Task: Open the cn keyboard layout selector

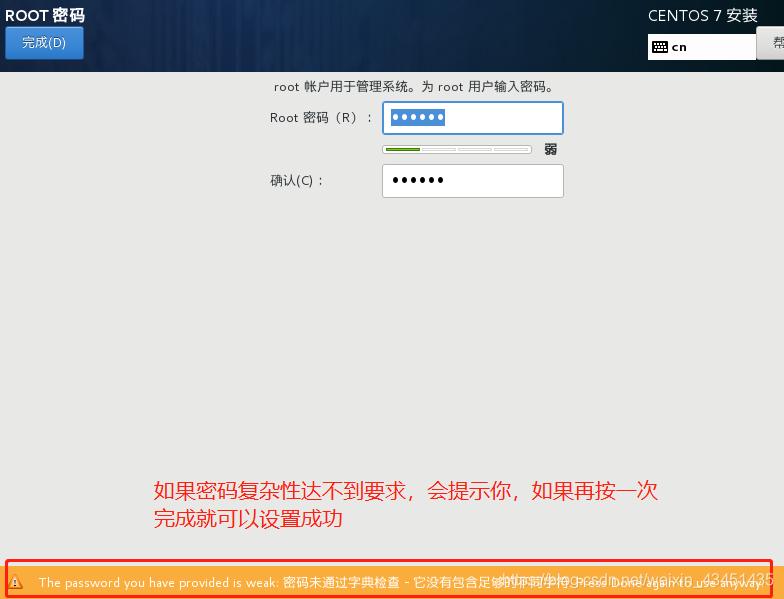Action: [702, 47]
